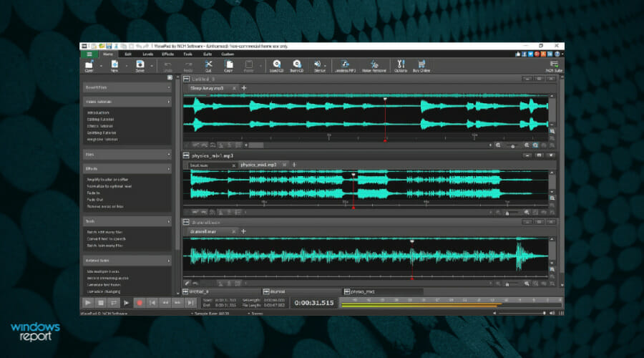Add a new tab beside drumroll.wav

[243, 231]
